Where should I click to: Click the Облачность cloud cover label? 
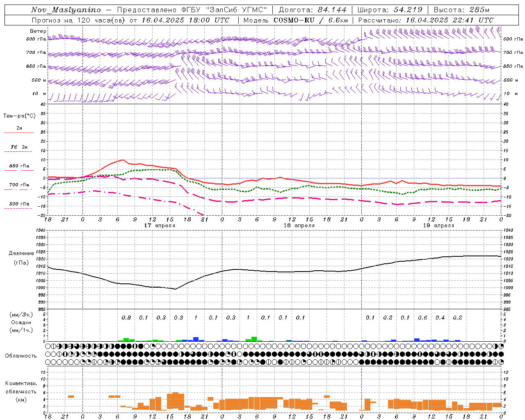[x=21, y=356]
